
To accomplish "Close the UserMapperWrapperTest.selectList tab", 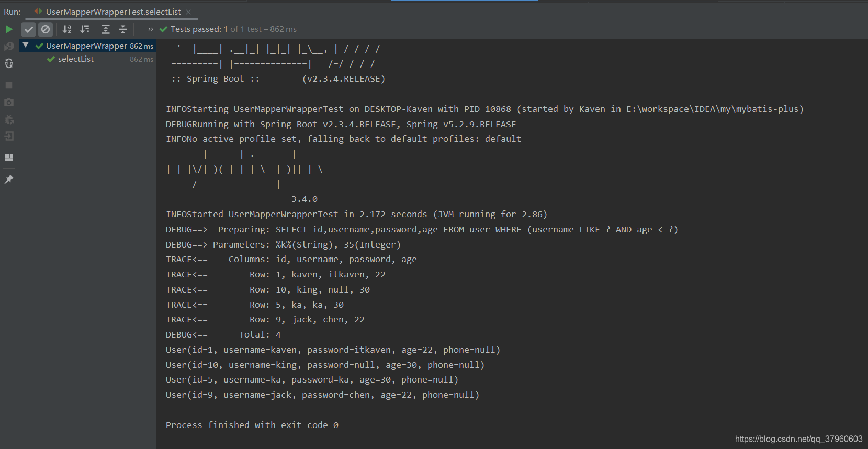I will coord(188,12).
